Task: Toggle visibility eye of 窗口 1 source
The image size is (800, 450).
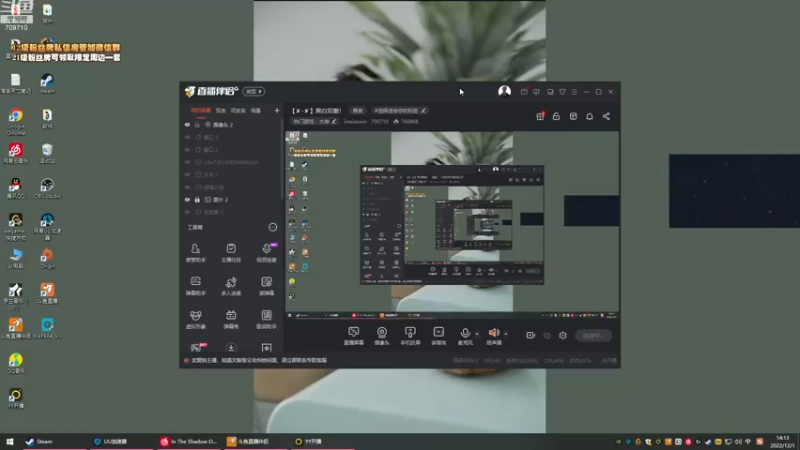Action: click(x=187, y=137)
